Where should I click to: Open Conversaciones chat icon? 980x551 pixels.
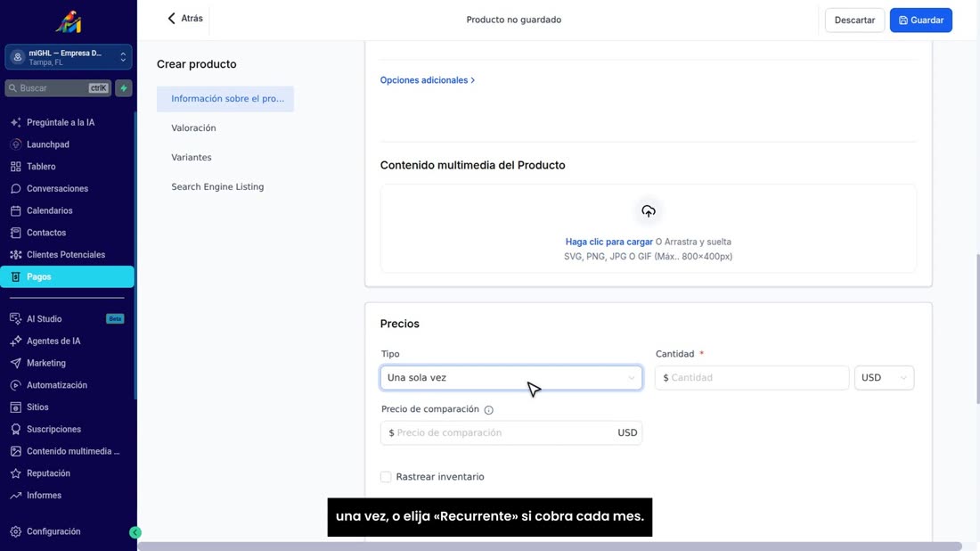16,188
